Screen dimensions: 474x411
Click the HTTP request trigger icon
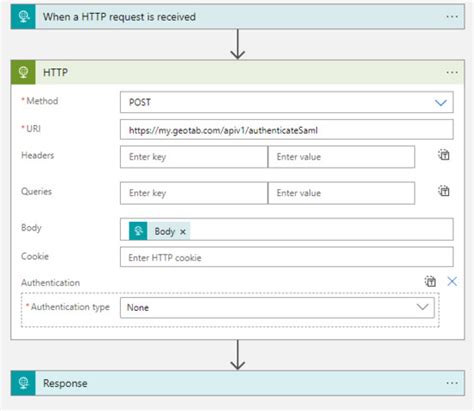coord(23,17)
